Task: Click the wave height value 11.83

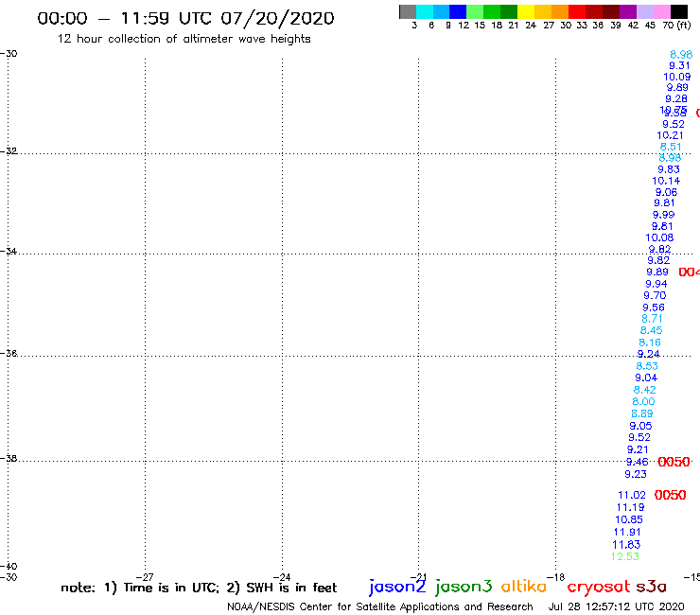Action: tap(626, 545)
